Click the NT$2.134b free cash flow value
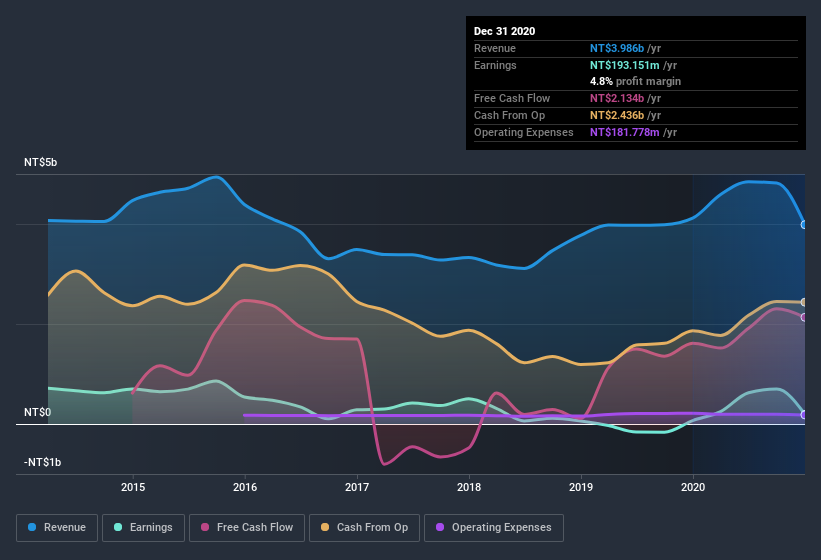The height and width of the screenshot is (560, 821). click(617, 98)
